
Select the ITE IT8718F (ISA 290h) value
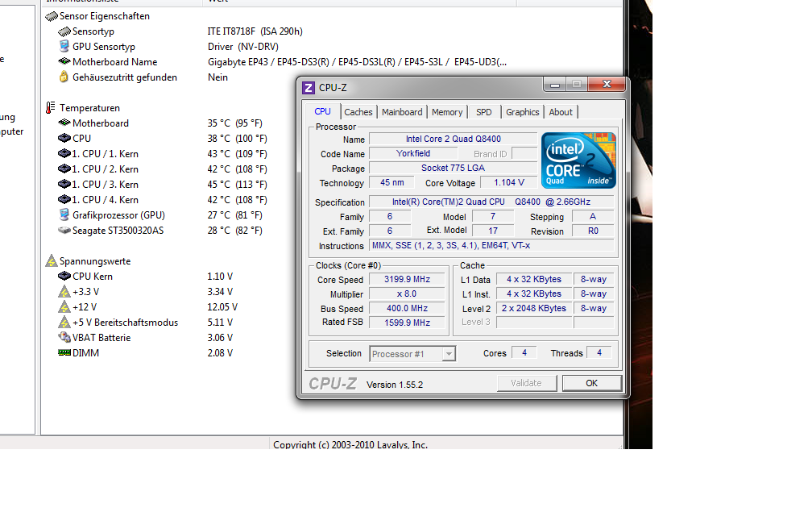pos(255,31)
